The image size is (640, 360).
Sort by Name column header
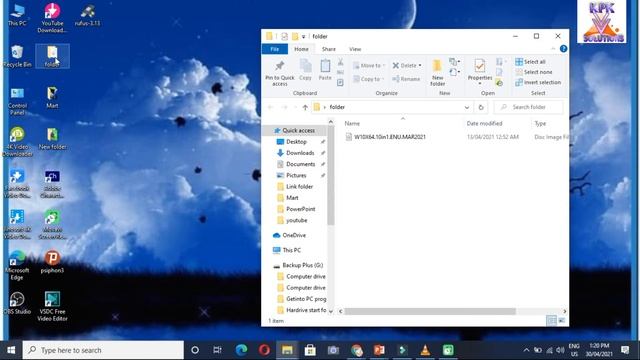pos(352,123)
